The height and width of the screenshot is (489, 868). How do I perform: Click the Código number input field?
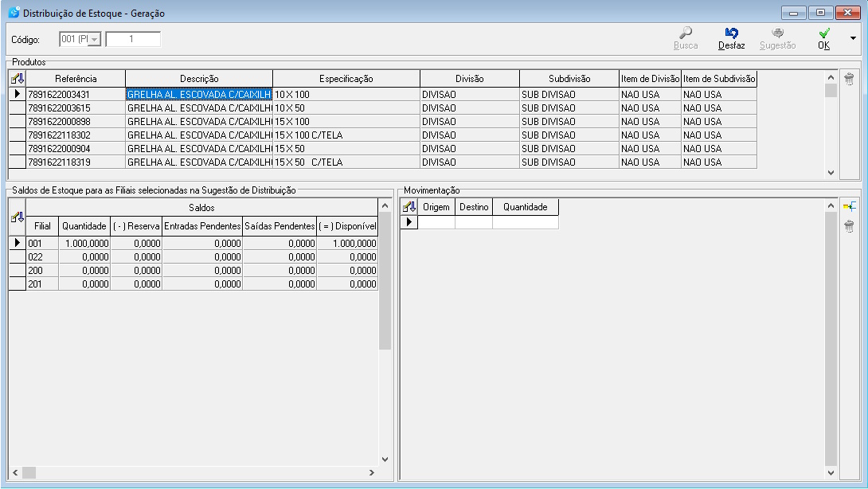tap(133, 40)
